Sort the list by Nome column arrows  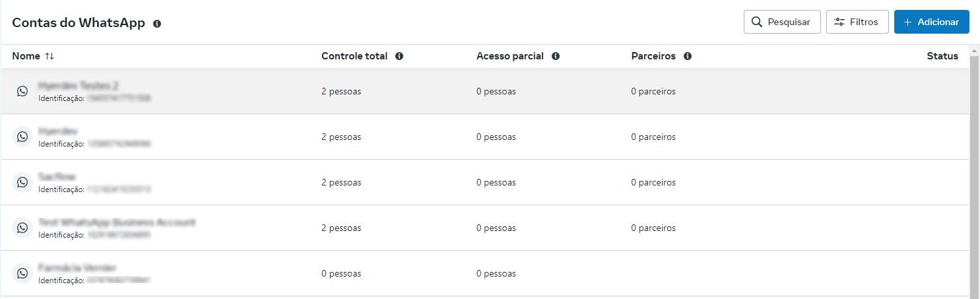click(49, 57)
